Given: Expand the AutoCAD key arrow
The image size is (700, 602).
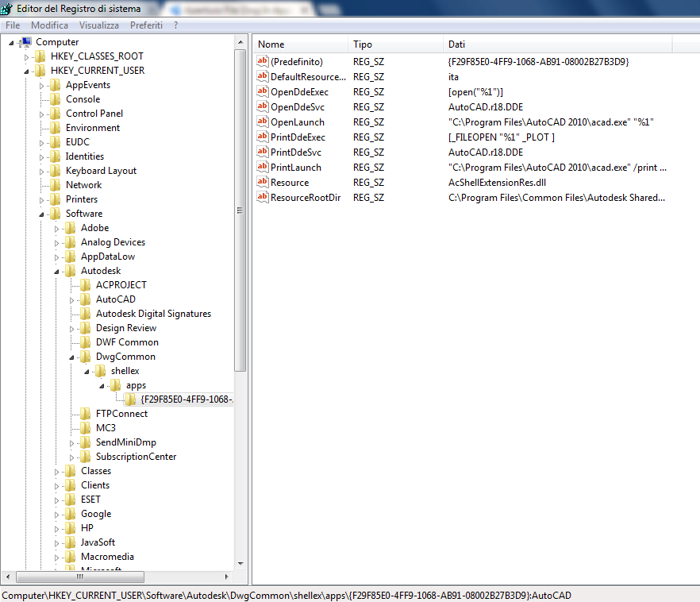Looking at the screenshot, I should (72, 299).
